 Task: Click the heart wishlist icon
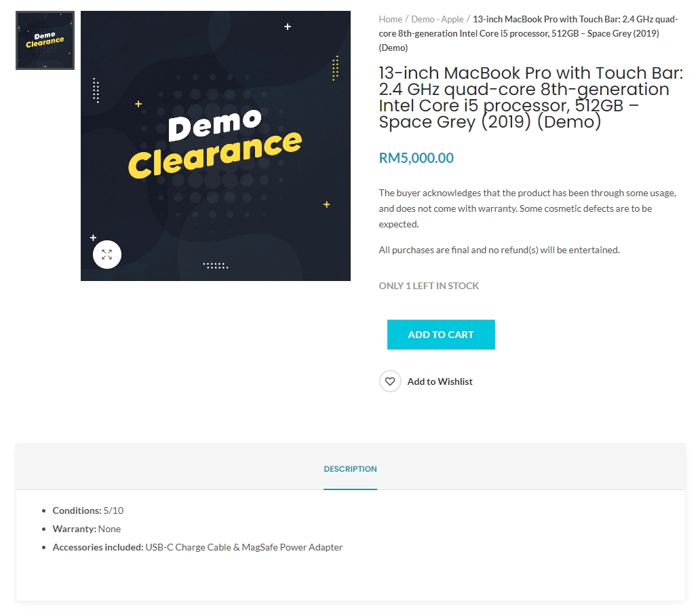pos(390,381)
